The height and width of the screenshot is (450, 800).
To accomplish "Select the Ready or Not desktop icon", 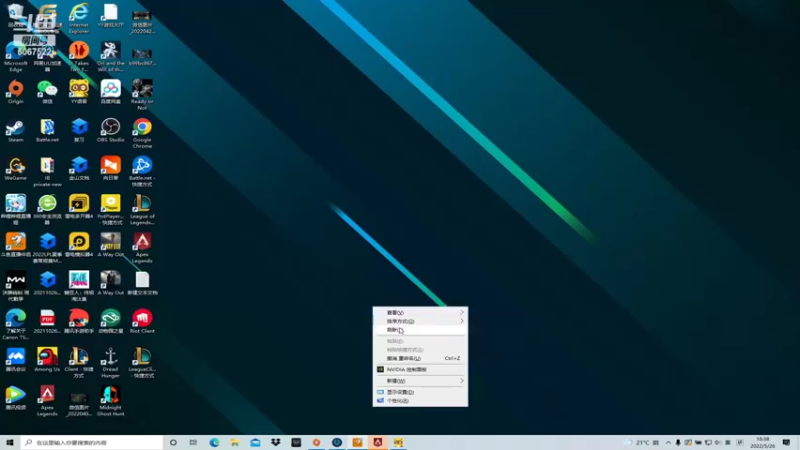I will (142, 95).
